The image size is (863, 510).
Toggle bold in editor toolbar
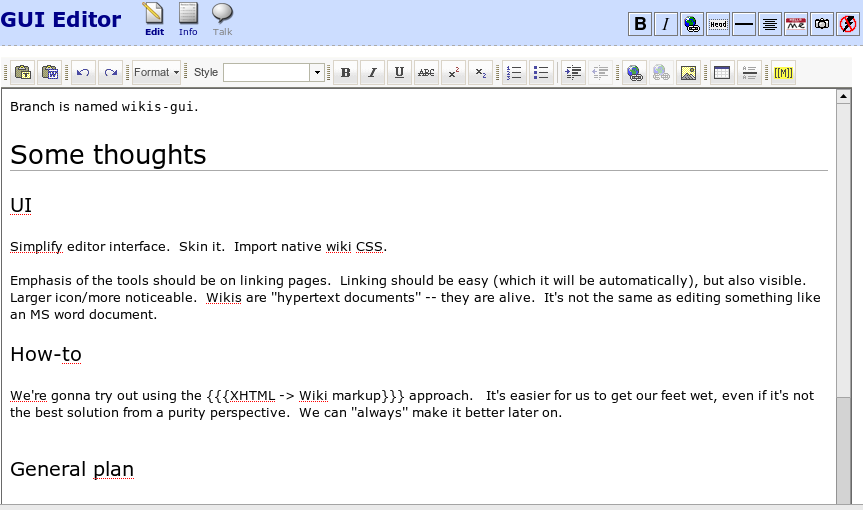(x=346, y=73)
